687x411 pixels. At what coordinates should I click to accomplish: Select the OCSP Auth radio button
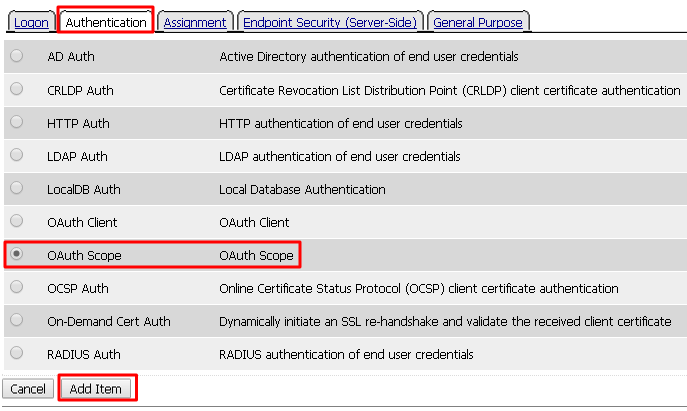[17, 287]
